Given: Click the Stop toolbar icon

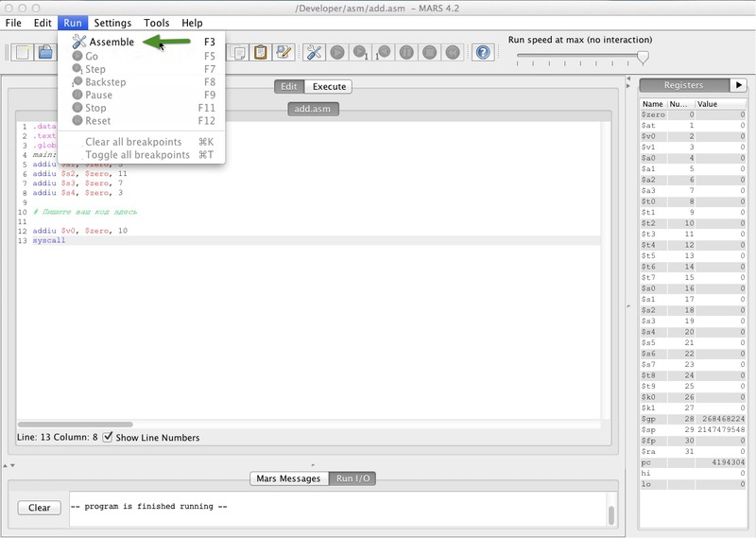Looking at the screenshot, I should pyautogui.click(x=430, y=52).
